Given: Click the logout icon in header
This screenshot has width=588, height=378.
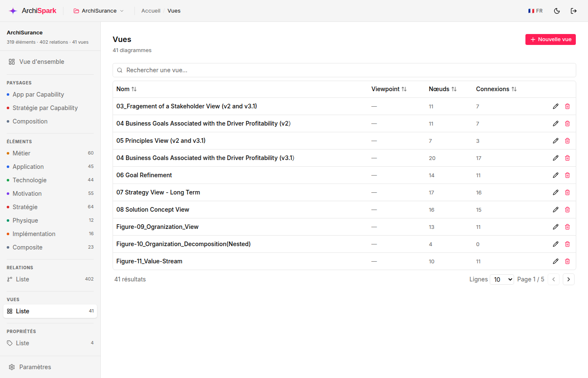Looking at the screenshot, I should [x=574, y=11].
